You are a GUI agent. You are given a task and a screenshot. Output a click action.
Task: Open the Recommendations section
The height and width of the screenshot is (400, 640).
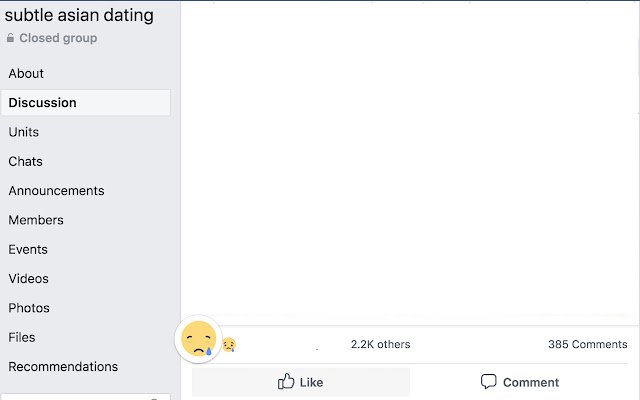[x=63, y=367]
